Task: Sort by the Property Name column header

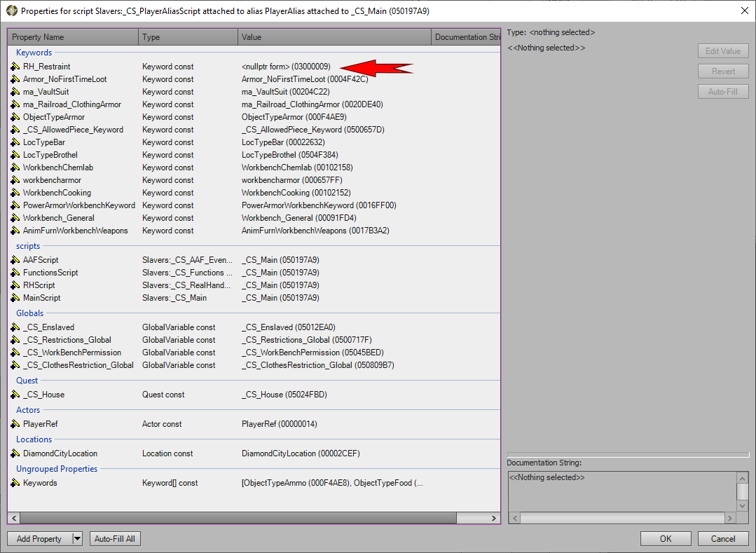Action: point(73,37)
